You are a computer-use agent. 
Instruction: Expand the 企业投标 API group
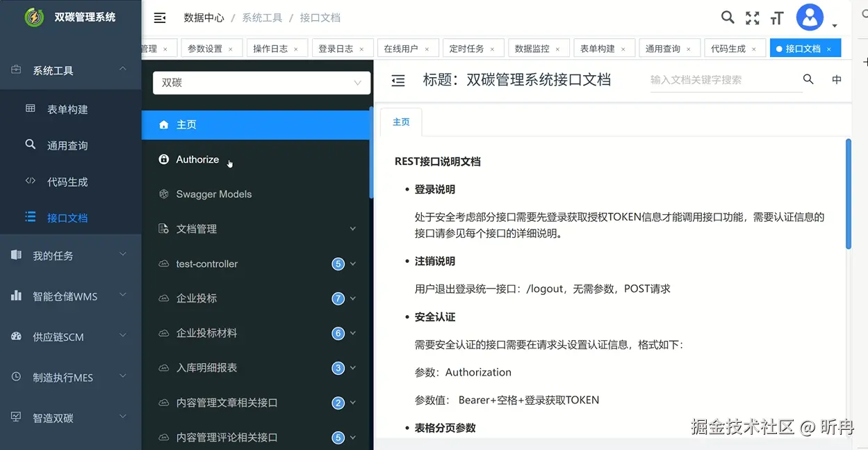tap(256, 298)
